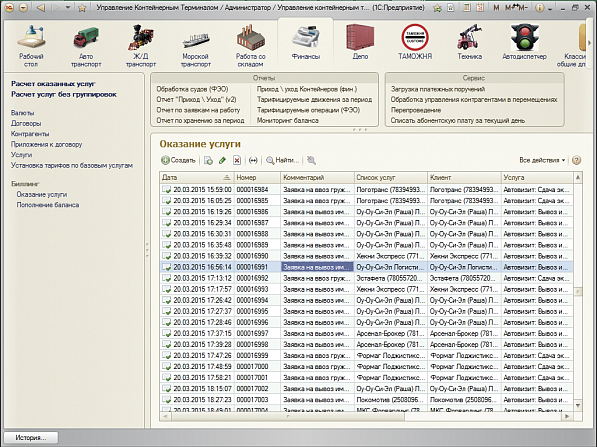Show more sections with right arrow

pos(589,43)
